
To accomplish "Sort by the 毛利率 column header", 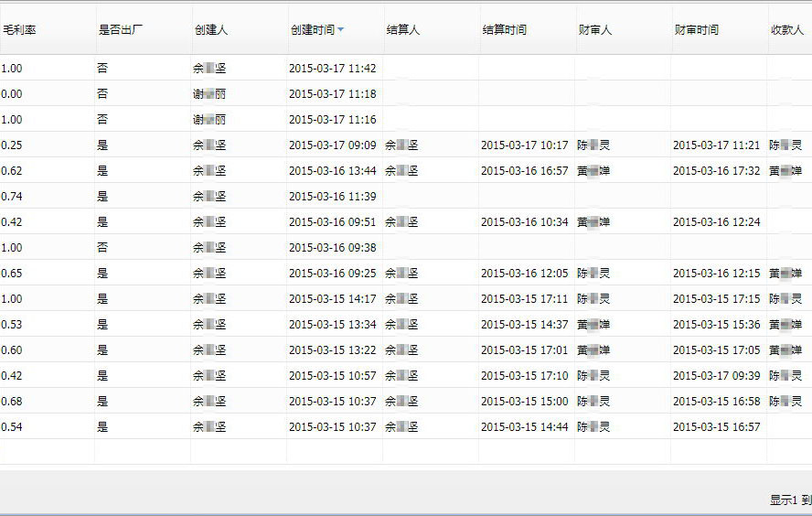I will click(19, 30).
